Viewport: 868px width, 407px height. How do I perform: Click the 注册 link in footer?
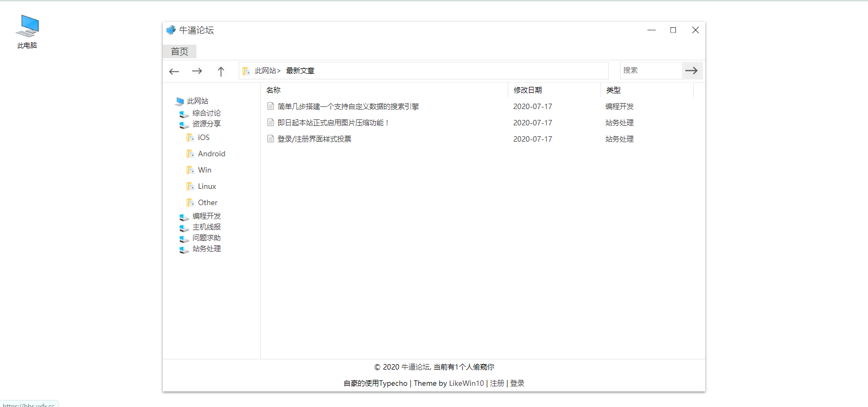point(497,383)
